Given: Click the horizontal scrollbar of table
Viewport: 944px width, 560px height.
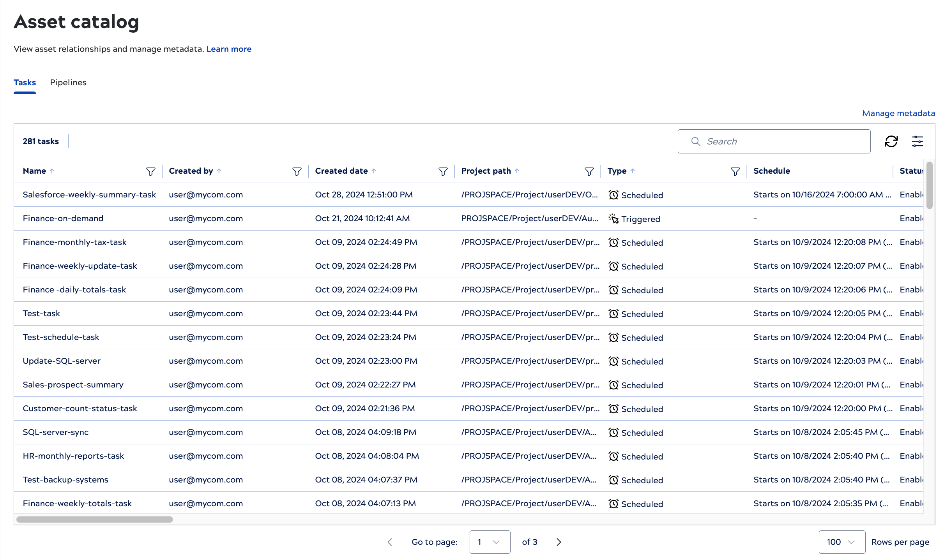Looking at the screenshot, I should pos(95,519).
